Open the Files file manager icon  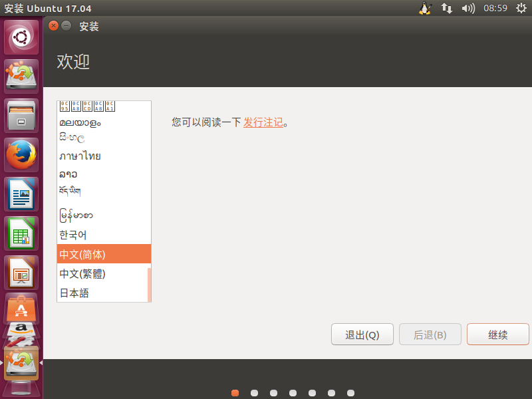coord(21,114)
